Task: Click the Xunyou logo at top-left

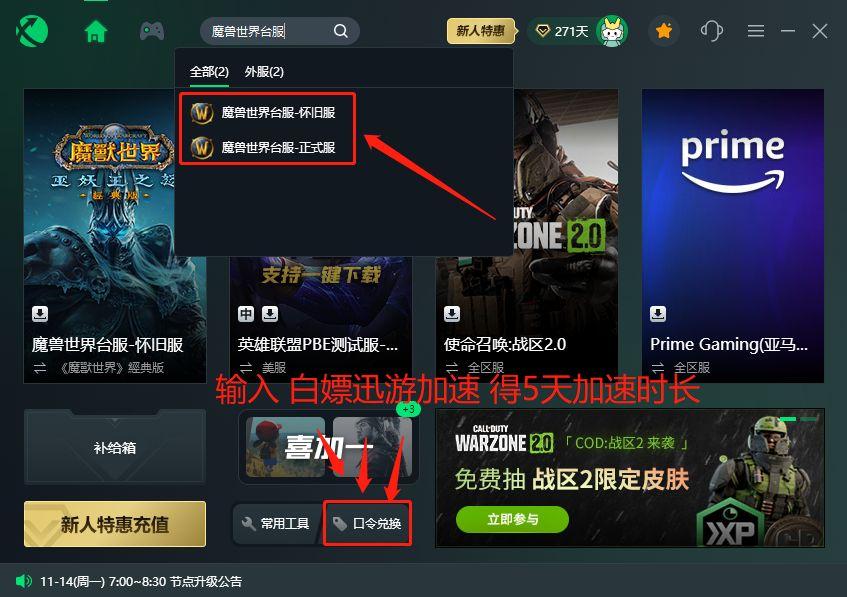Action: [x=32, y=31]
